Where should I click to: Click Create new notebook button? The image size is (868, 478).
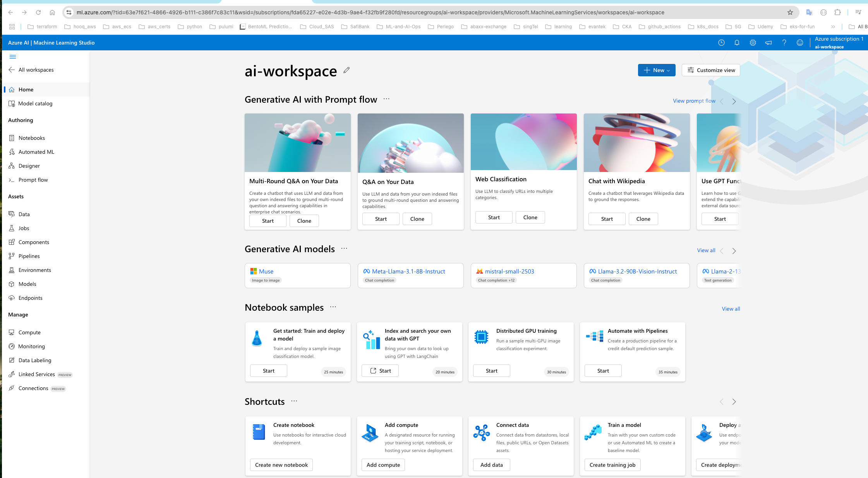281,465
